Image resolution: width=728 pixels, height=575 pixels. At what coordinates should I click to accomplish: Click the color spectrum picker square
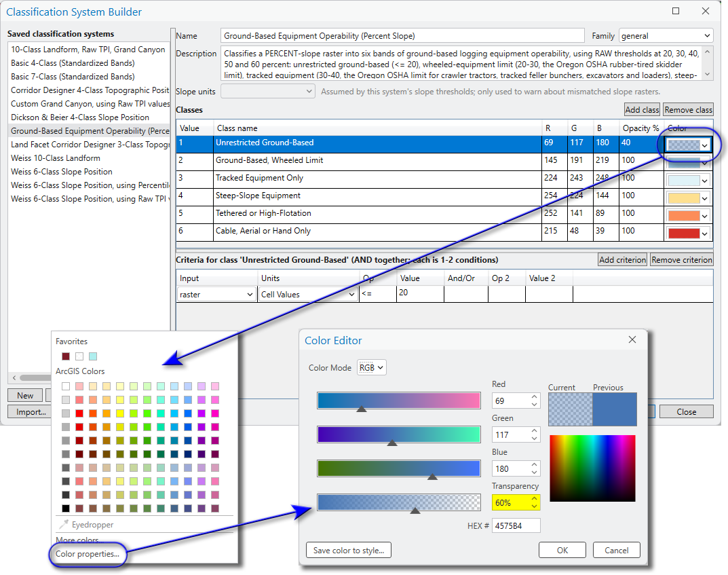592,468
